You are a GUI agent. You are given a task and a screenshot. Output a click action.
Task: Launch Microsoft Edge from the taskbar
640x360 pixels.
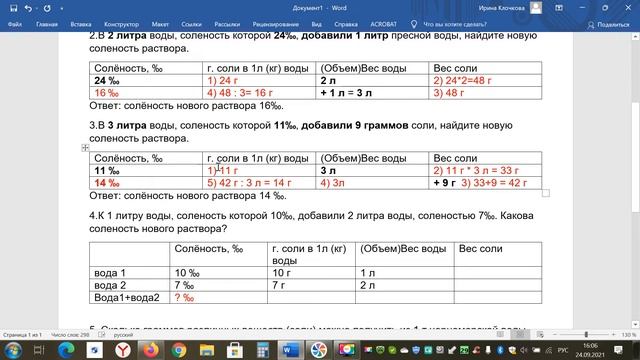click(x=67, y=350)
